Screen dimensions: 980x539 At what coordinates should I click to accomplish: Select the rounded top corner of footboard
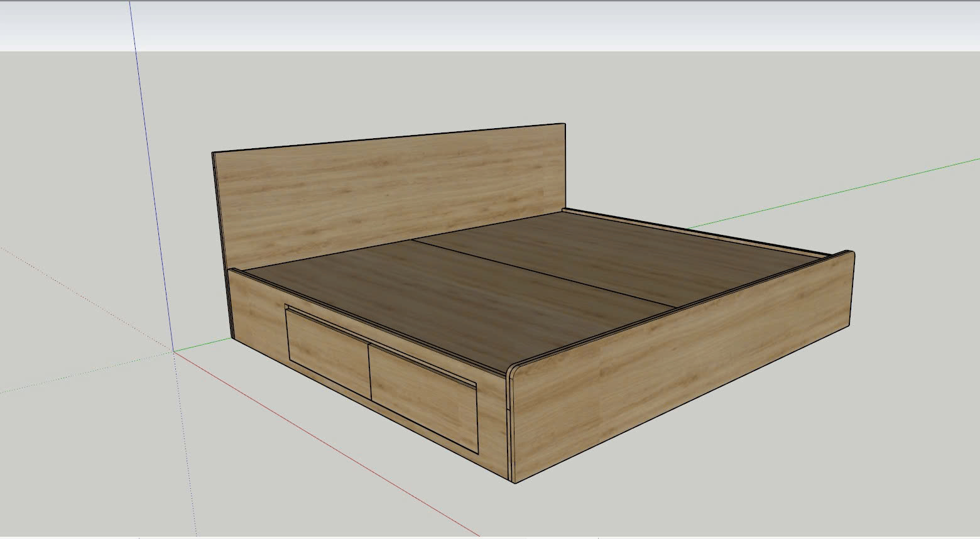pyautogui.click(x=512, y=369)
